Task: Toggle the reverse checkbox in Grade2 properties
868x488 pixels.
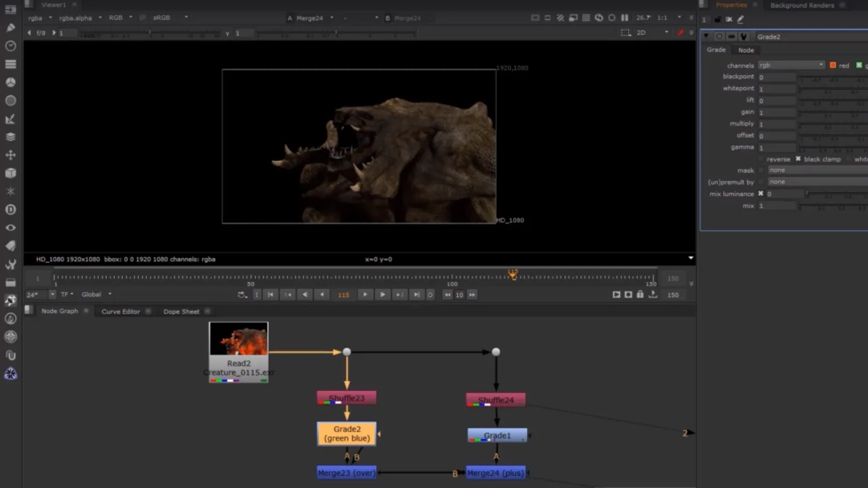Action: tap(761, 159)
